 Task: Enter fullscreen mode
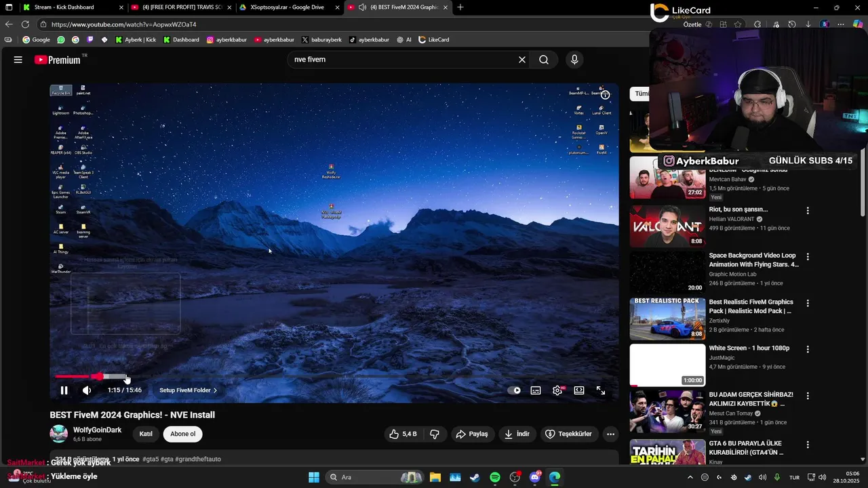(x=601, y=390)
